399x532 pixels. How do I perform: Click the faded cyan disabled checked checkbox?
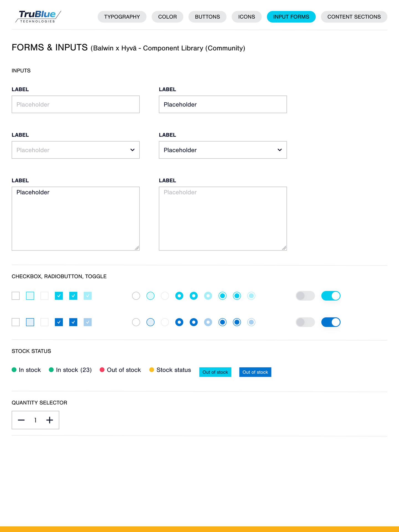[88, 296]
